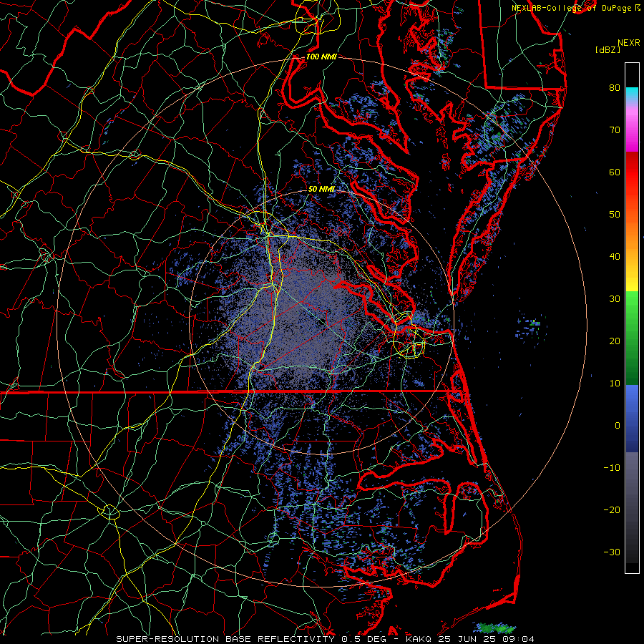Click the red band of the color scale
The image size is (644, 644).
(632, 172)
